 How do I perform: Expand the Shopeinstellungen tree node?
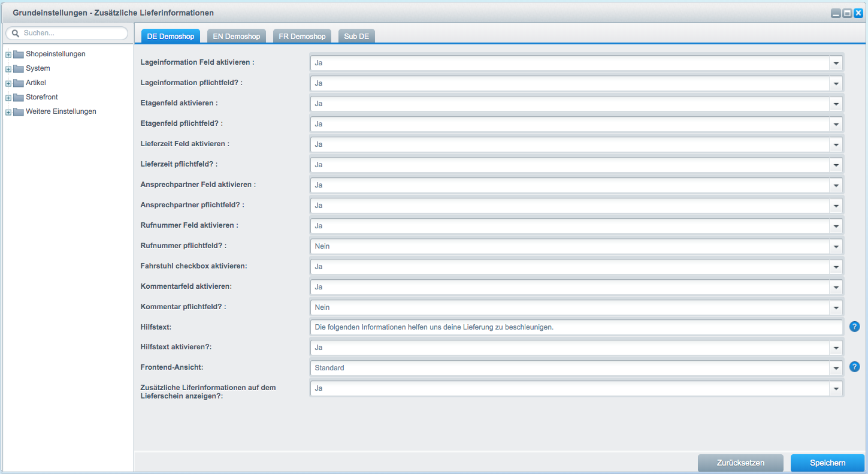click(x=8, y=55)
